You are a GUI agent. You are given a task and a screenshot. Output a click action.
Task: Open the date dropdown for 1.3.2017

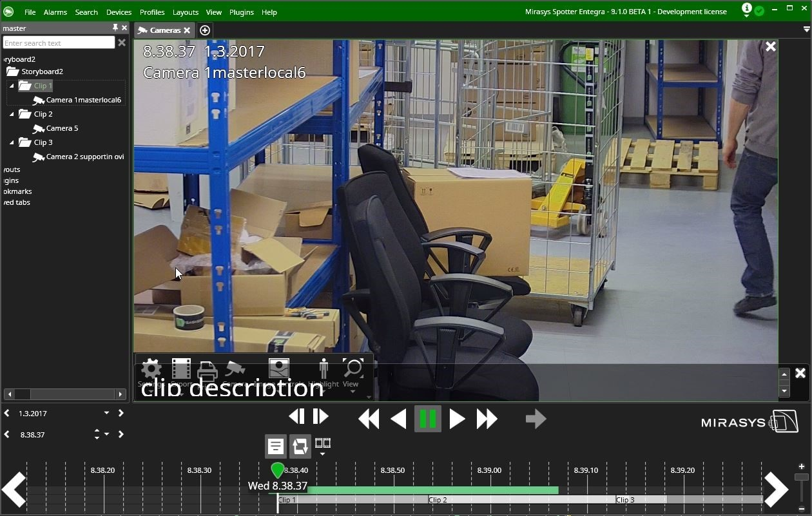pyautogui.click(x=106, y=414)
